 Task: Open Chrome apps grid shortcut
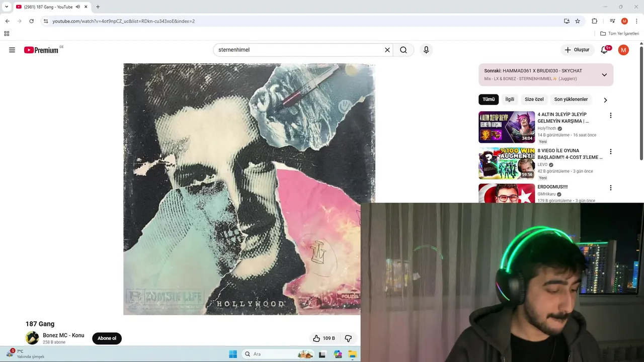[x=7, y=34]
